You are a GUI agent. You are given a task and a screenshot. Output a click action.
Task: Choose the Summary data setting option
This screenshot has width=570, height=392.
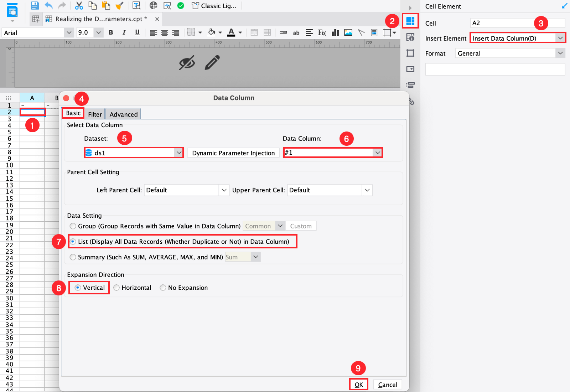point(73,257)
